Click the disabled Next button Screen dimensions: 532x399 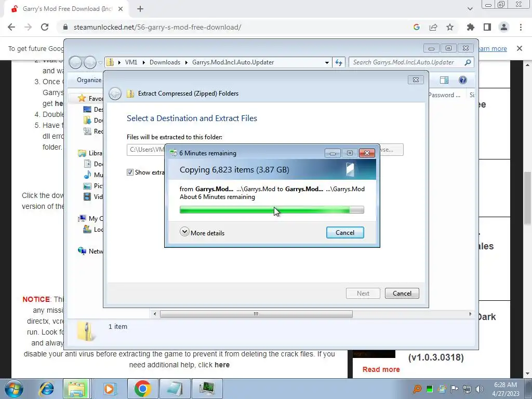pos(363,294)
